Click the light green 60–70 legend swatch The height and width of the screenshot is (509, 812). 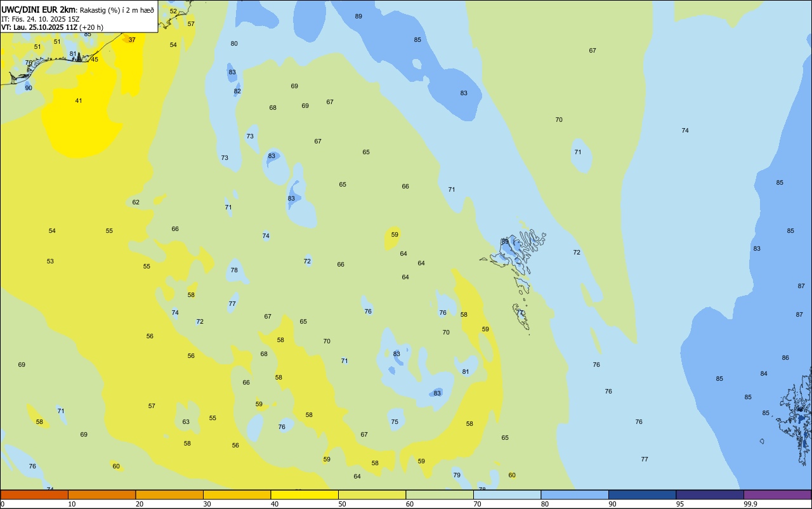(440, 494)
